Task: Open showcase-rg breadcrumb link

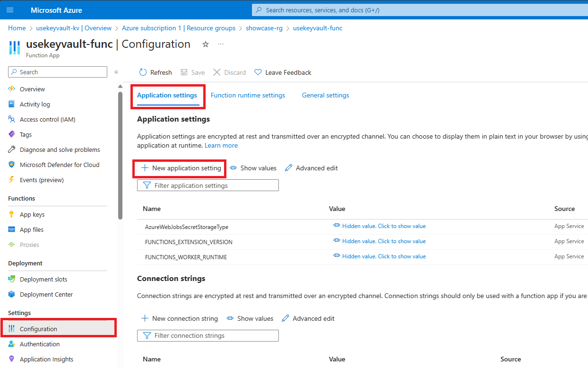Action: pos(264,28)
